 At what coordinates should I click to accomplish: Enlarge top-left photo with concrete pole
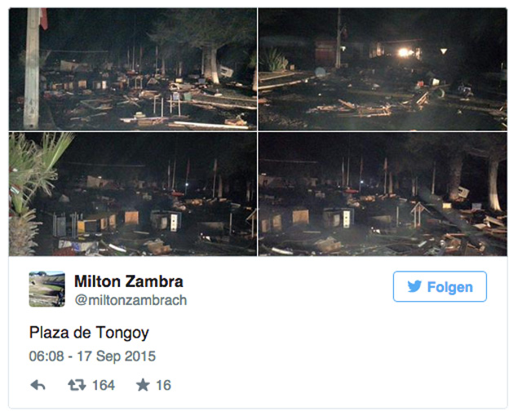[133, 69]
